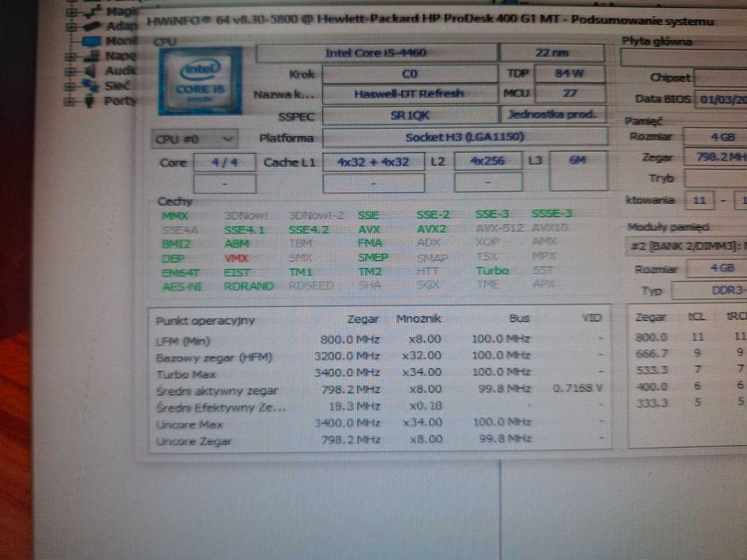Screen dimensions: 747x560
Task: Click the SSE4.2 feature label
Action: pyautogui.click(x=309, y=230)
